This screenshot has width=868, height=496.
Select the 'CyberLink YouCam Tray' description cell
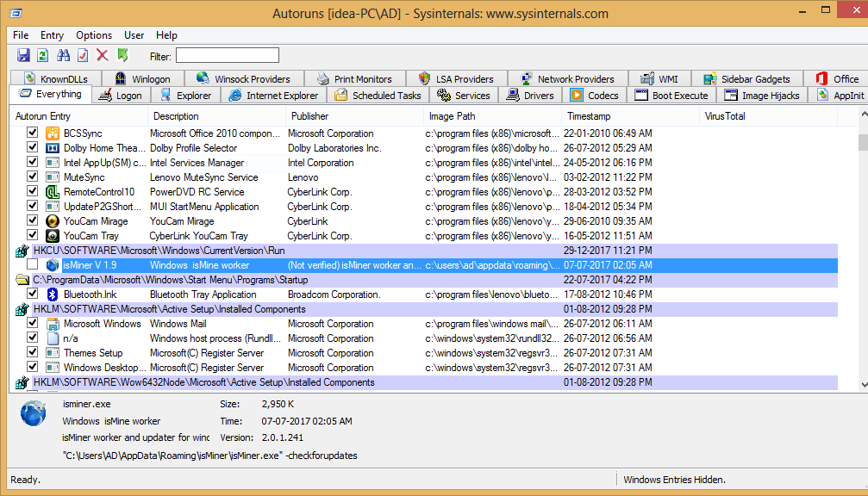pos(199,236)
